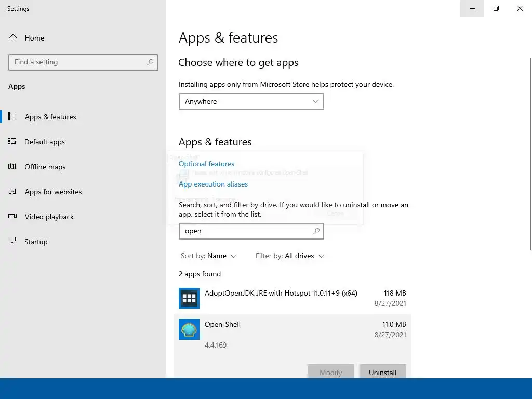Close the Settings window

(x=520, y=8)
